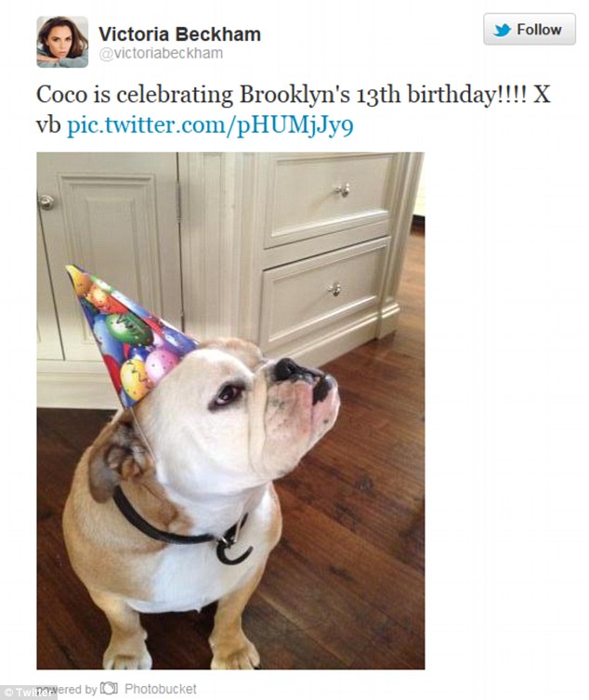The width and height of the screenshot is (589, 700).
Task: Click the 'powered by' caption text
Action: 67,689
